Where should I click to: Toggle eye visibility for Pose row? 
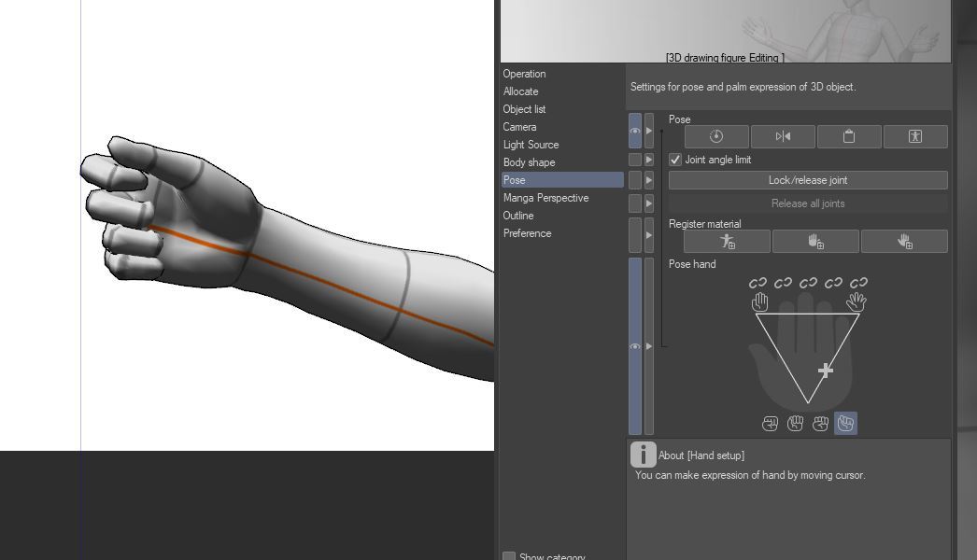635,131
